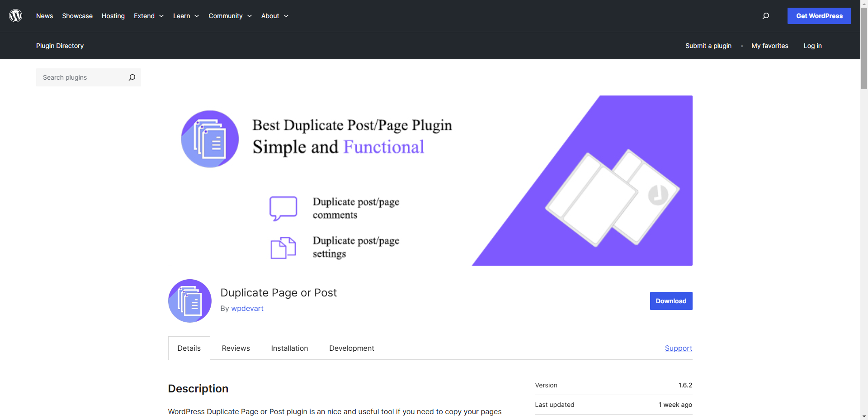
Task: Open the Support link
Action: 678,348
